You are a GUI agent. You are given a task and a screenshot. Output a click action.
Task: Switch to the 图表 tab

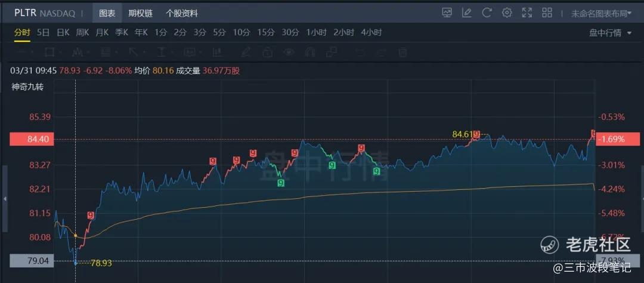pos(107,13)
